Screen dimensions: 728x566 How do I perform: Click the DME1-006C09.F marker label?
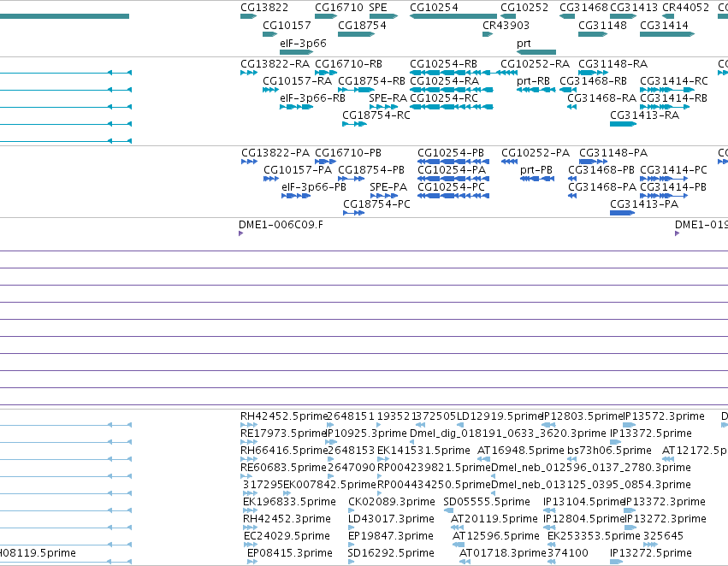(x=281, y=225)
